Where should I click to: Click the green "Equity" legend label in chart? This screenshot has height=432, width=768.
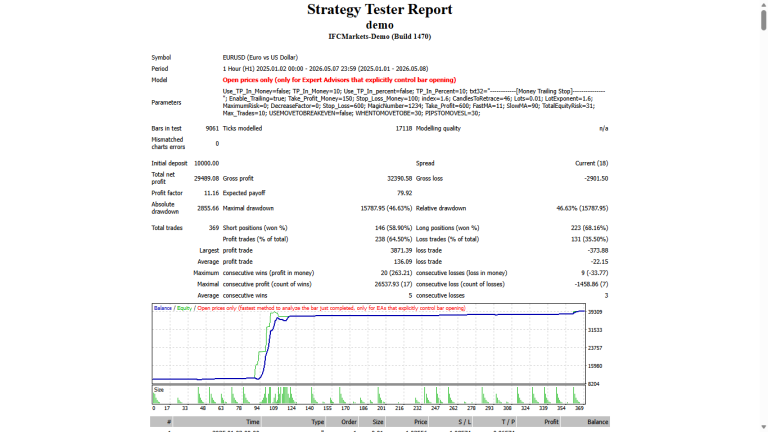[184, 309]
